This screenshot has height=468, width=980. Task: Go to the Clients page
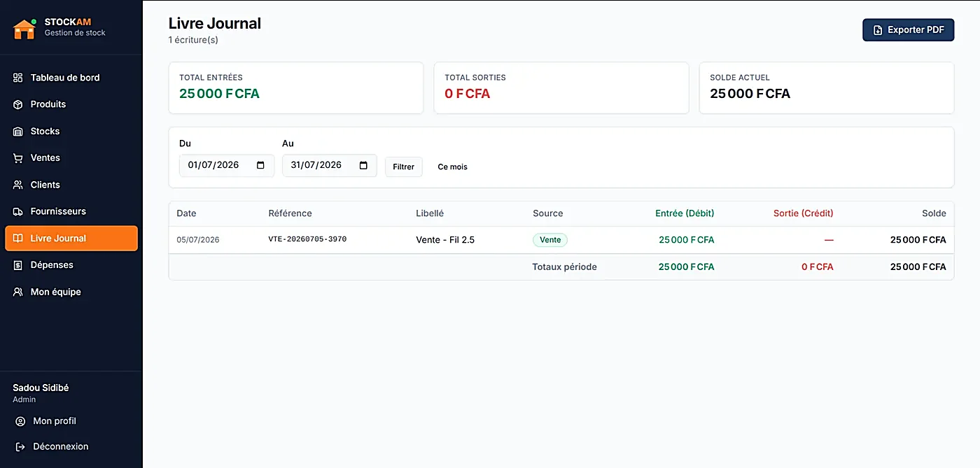pos(71,185)
